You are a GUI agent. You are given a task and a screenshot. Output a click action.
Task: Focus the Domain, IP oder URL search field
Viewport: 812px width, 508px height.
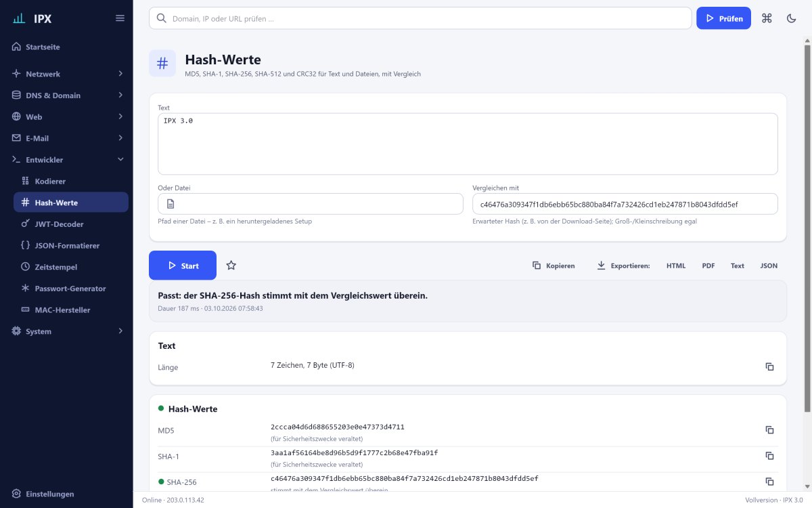click(420, 18)
